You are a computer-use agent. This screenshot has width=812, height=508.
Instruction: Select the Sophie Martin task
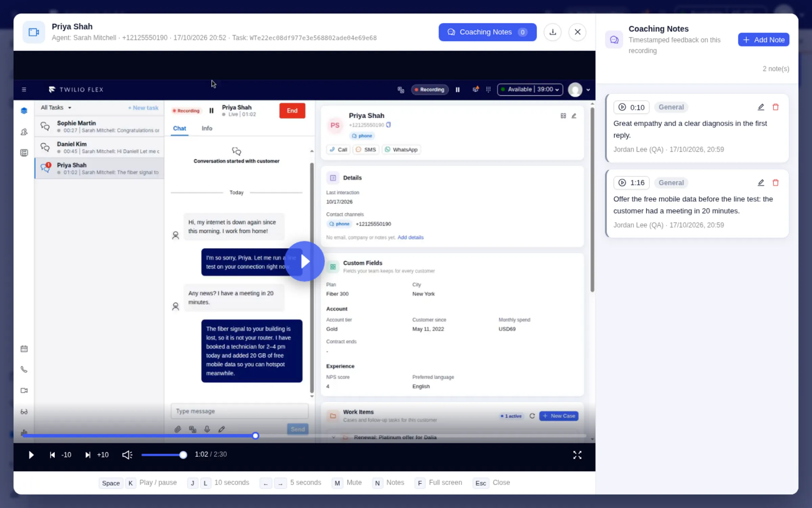click(99, 126)
